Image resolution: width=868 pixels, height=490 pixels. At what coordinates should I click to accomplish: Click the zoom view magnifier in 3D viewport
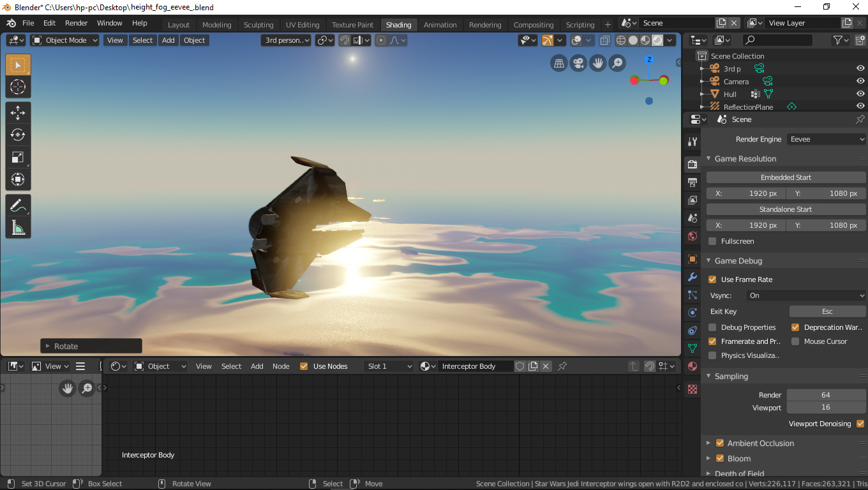pos(617,63)
